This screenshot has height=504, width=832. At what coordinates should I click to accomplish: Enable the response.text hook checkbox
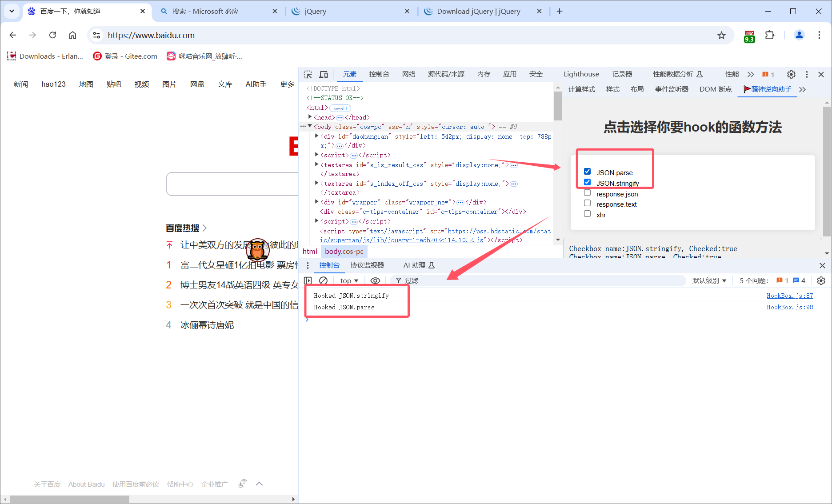(587, 203)
